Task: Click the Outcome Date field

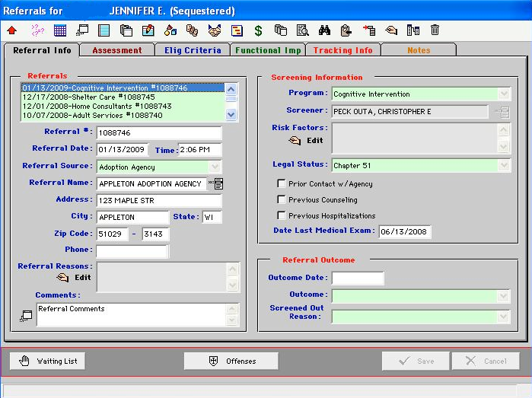Action: pyautogui.click(x=358, y=279)
